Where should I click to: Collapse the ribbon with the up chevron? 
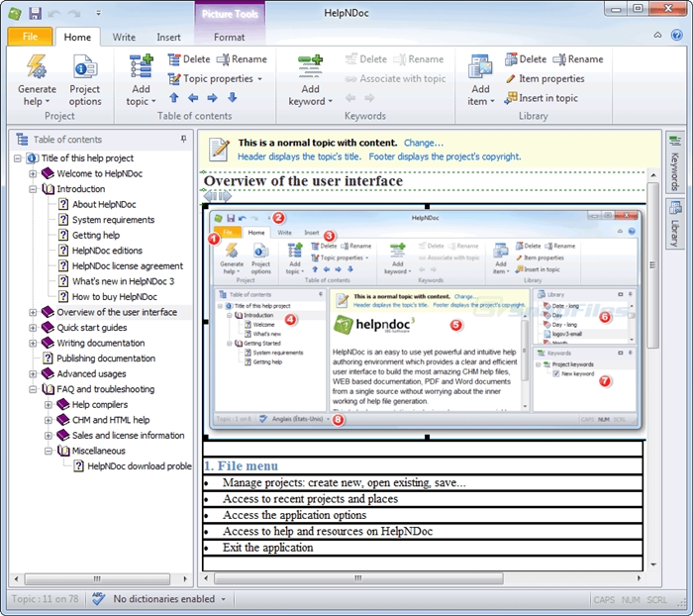pos(657,35)
